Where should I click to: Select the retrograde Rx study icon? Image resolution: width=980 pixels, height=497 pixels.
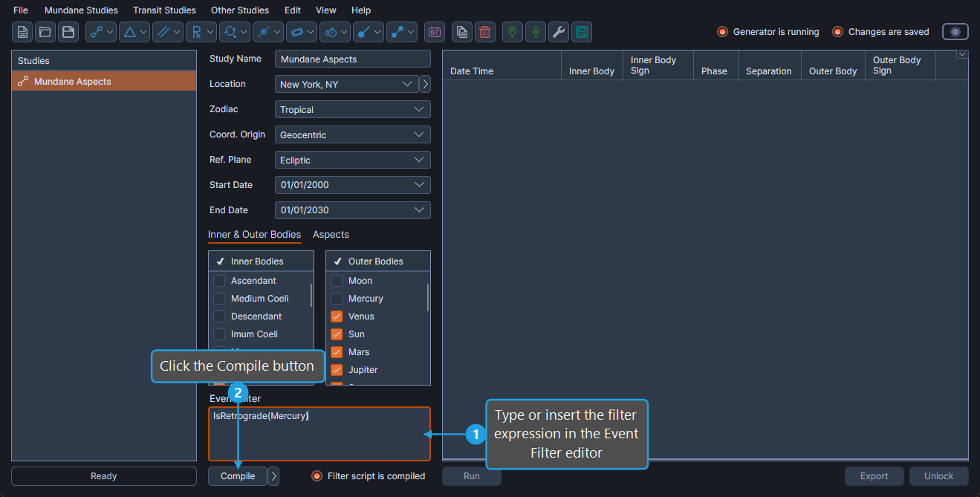(196, 32)
